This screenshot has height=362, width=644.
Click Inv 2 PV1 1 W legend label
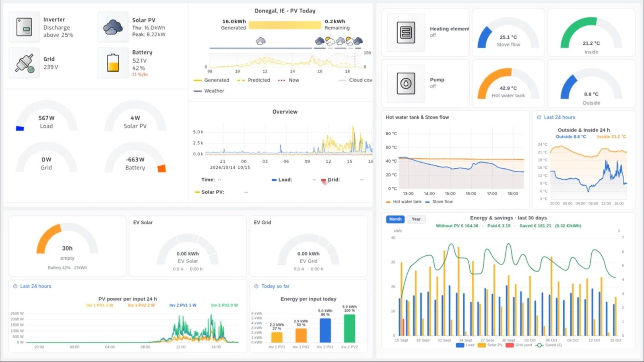(183, 305)
